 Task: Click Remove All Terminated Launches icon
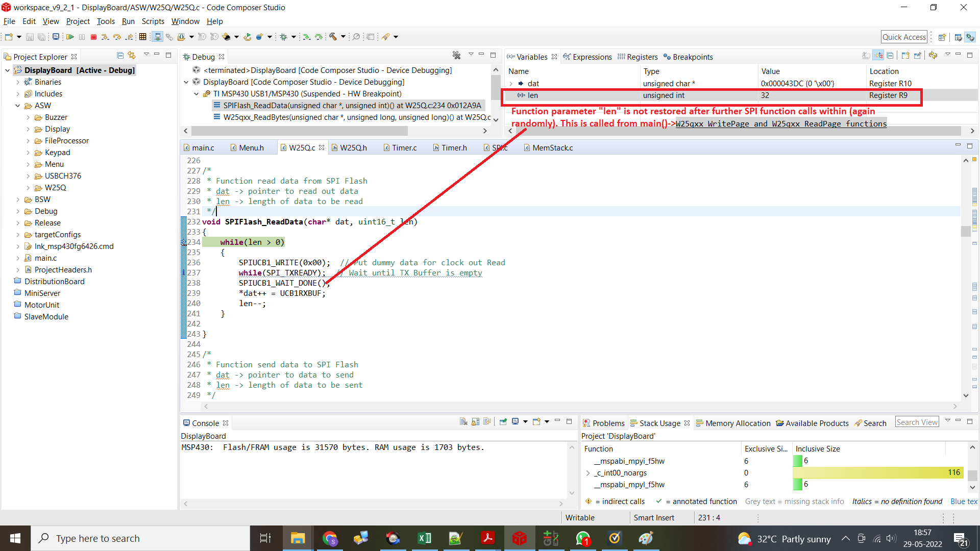[x=456, y=55]
